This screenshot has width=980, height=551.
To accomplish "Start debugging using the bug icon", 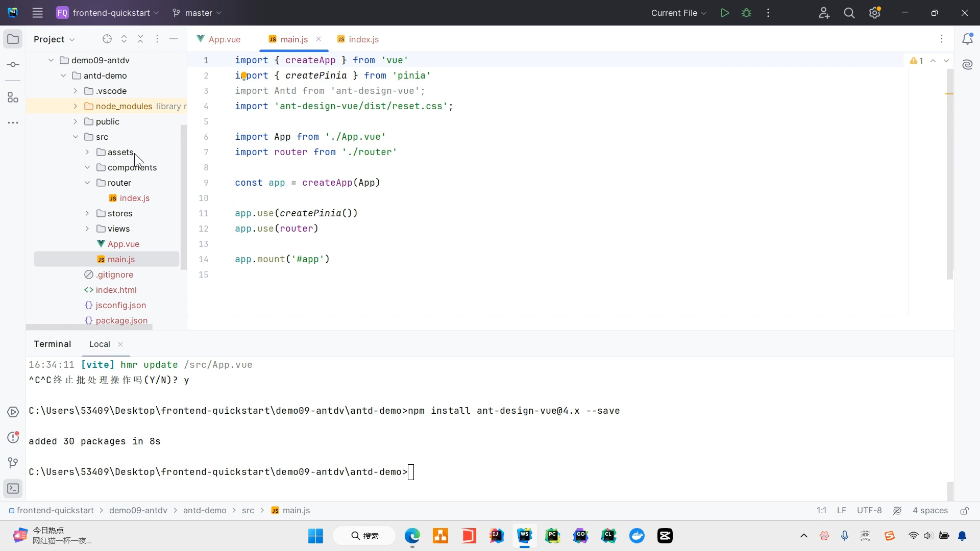I will [x=746, y=13].
